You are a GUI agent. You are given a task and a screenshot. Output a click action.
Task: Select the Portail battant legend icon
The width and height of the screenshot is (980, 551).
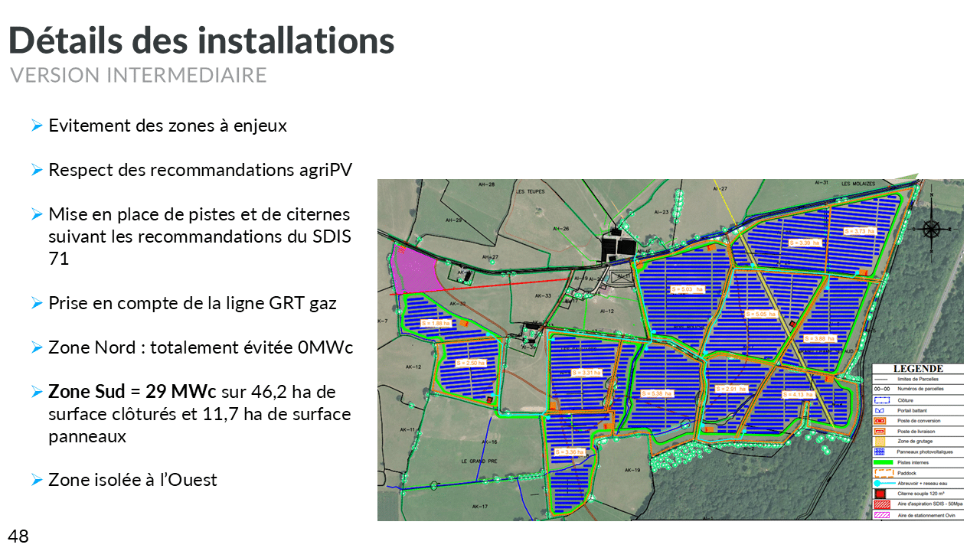[880, 410]
